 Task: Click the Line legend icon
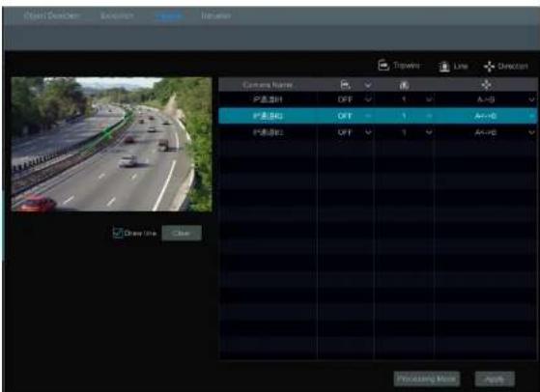tap(444, 66)
